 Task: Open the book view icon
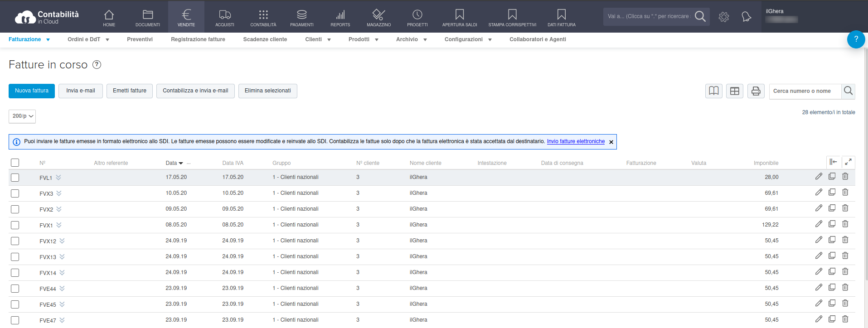click(714, 91)
